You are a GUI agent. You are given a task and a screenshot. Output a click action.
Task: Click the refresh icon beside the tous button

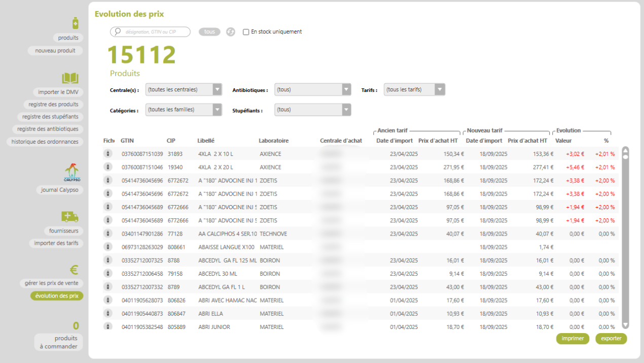pos(231,32)
